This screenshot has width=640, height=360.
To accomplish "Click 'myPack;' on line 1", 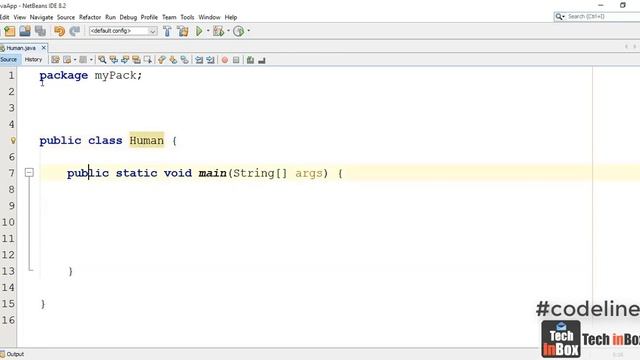I will coord(118,76).
